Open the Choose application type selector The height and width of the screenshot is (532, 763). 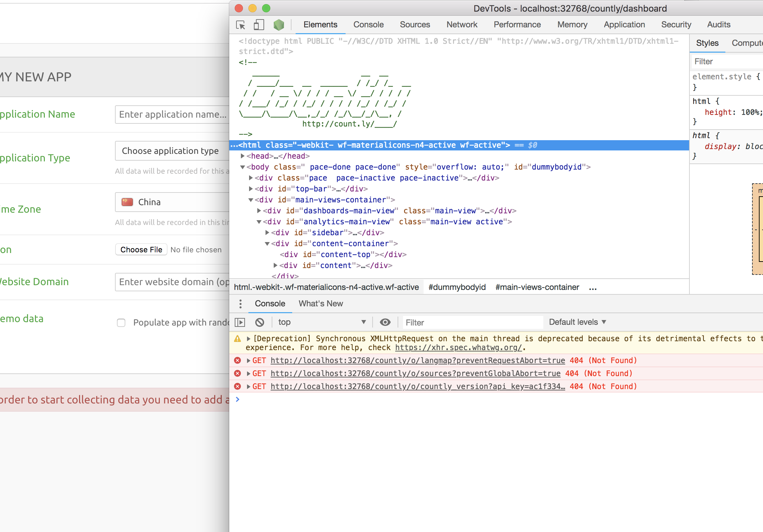point(172,151)
